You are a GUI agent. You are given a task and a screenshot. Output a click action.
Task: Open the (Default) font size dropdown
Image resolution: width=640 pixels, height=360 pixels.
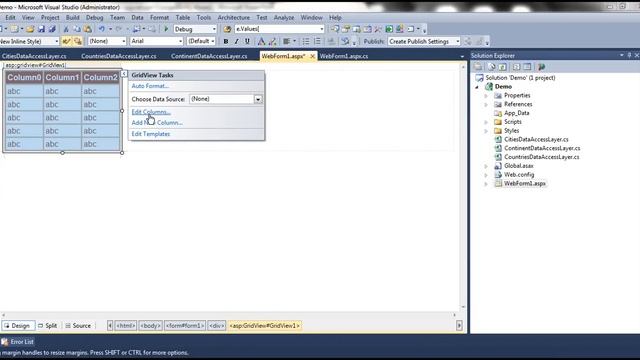[x=213, y=41]
